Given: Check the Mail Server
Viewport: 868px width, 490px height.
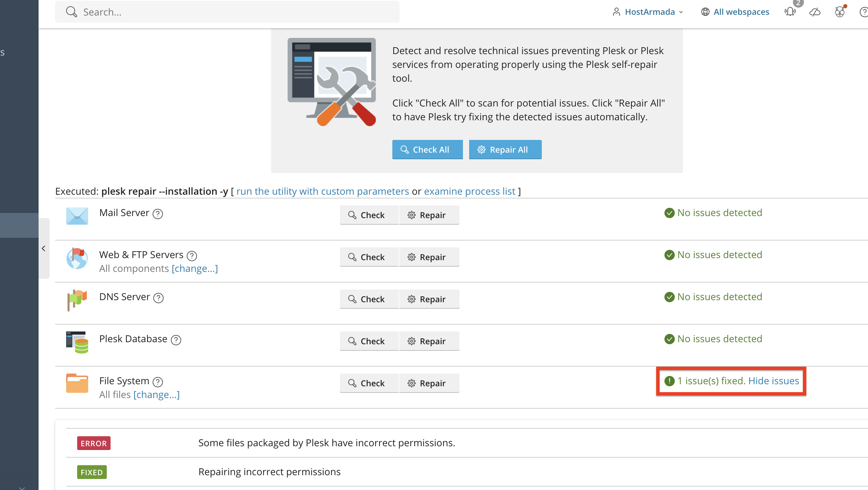Looking at the screenshot, I should pos(369,215).
